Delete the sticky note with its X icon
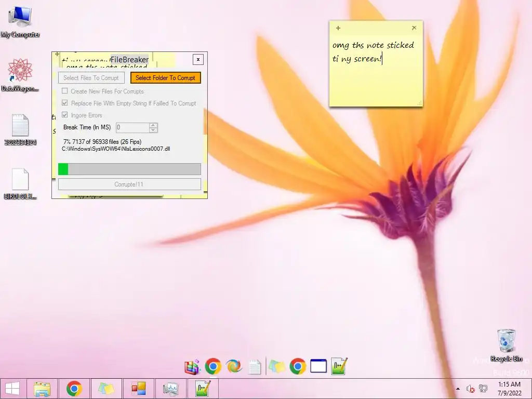This screenshot has height=399, width=532. pos(414,28)
